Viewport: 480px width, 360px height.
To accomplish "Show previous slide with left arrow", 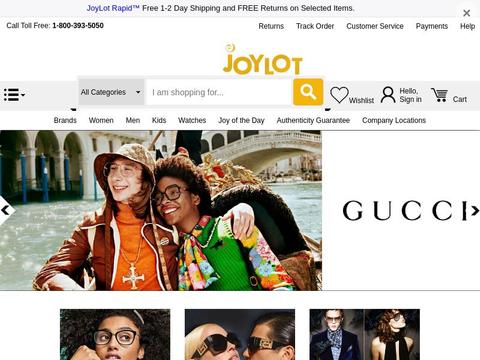I will [x=6, y=210].
